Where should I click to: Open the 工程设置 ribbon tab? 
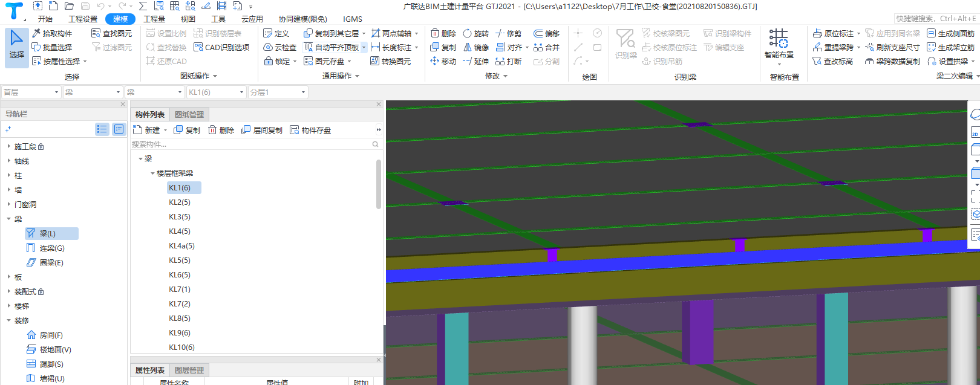pyautogui.click(x=83, y=19)
